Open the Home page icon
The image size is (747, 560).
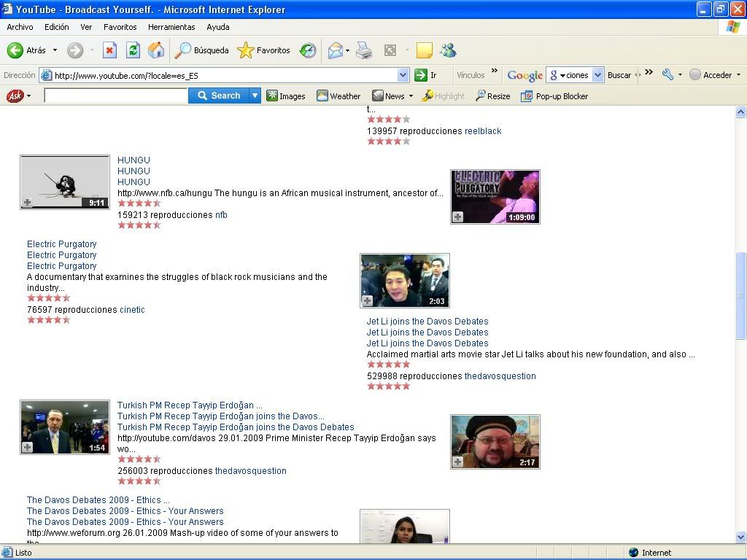pyautogui.click(x=156, y=50)
